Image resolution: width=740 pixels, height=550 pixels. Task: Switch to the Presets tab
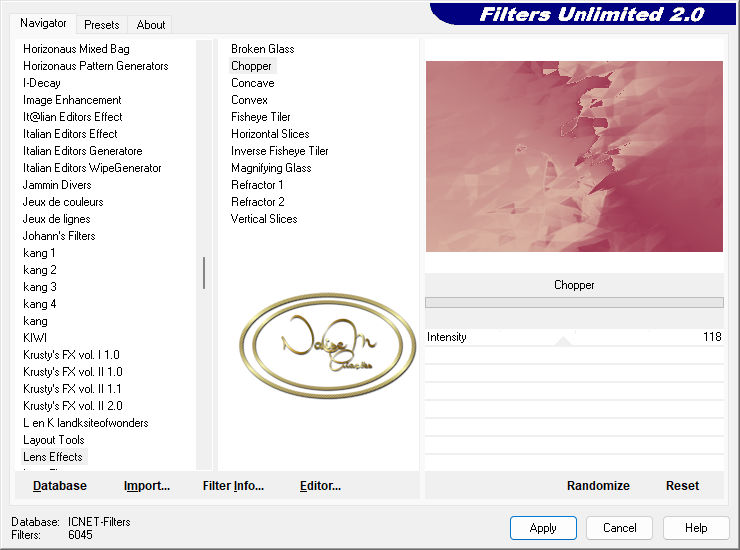(x=101, y=25)
